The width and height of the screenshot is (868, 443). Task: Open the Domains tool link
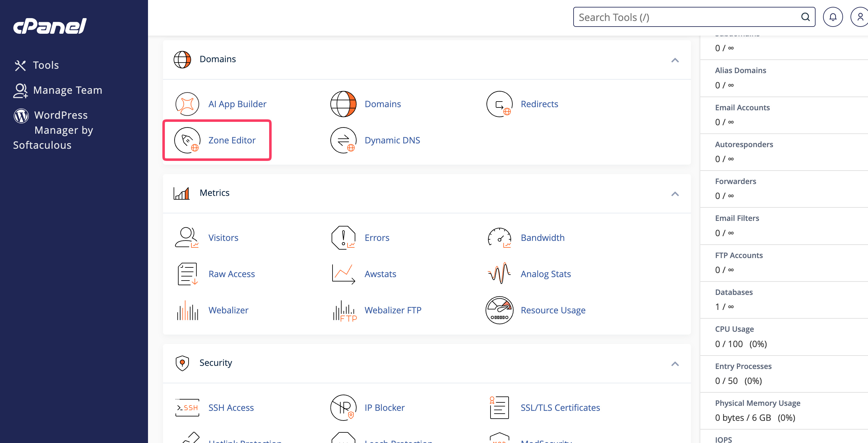click(383, 104)
